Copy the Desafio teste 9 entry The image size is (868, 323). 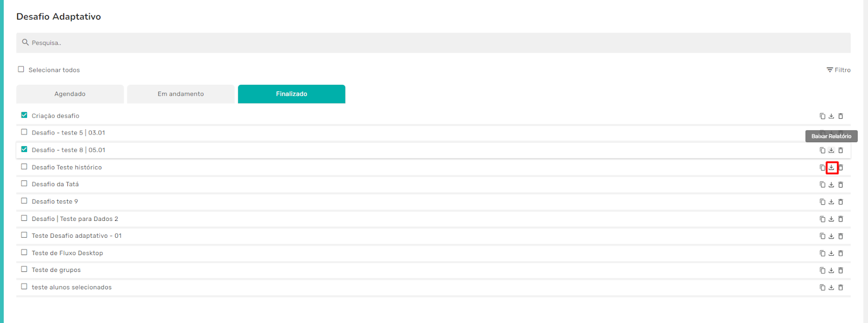pyautogui.click(x=822, y=202)
